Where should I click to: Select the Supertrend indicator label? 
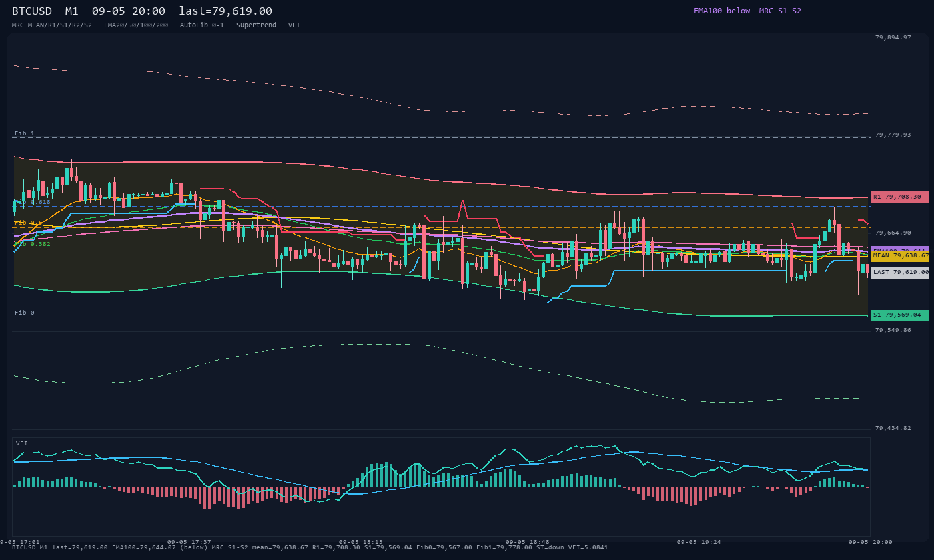(256, 25)
